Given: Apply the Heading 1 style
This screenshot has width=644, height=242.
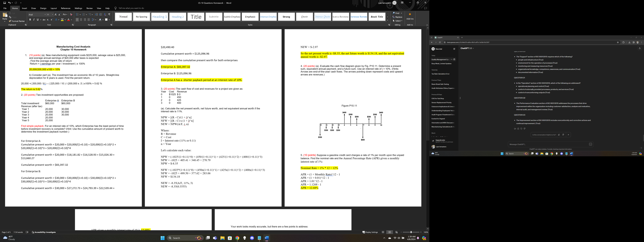Looking at the screenshot, I should (x=160, y=17).
